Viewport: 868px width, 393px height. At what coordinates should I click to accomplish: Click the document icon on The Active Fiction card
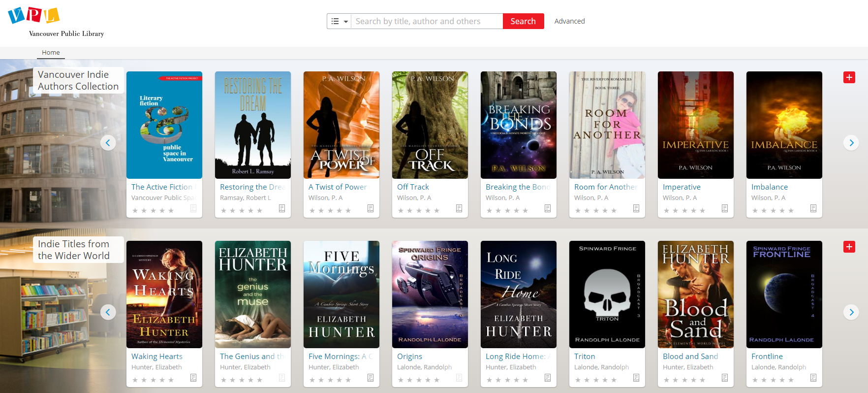click(x=193, y=208)
